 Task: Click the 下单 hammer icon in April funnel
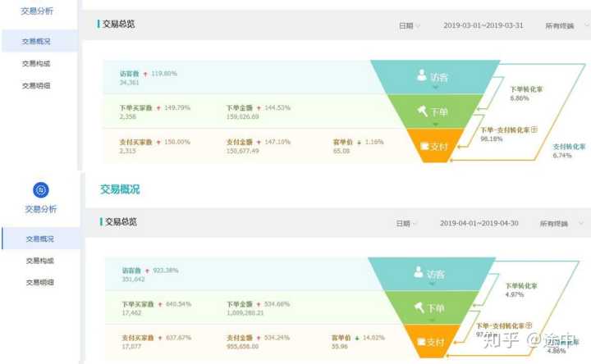419,307
